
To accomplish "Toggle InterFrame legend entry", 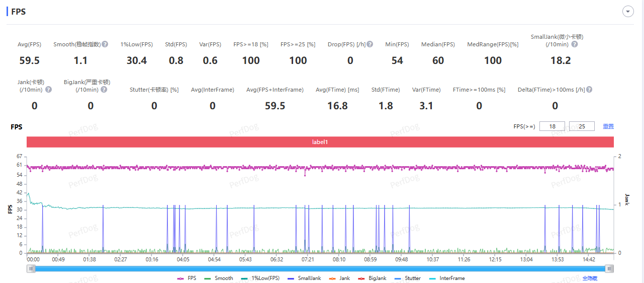I will pyautogui.click(x=447, y=278).
